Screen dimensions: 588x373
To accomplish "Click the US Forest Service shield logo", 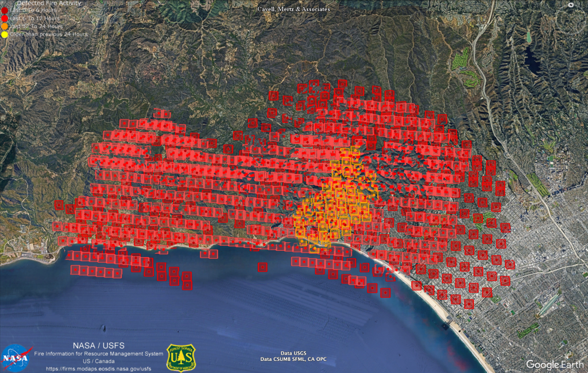I will [181, 357].
